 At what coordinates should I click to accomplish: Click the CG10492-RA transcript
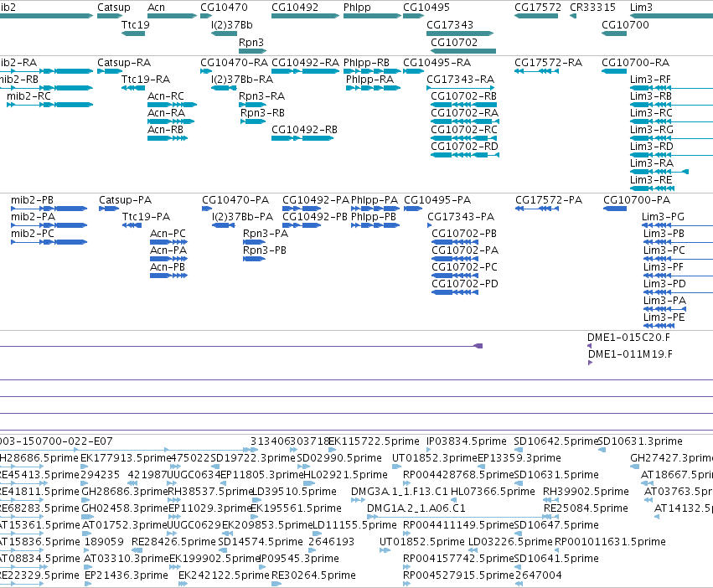pyautogui.click(x=305, y=71)
